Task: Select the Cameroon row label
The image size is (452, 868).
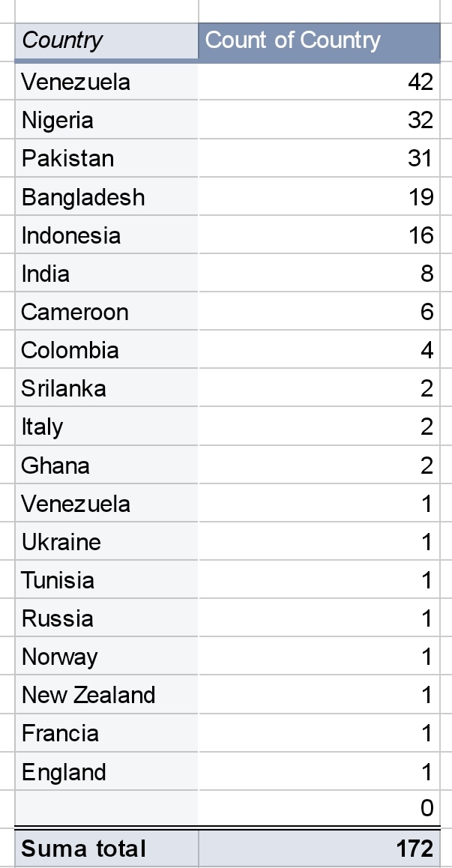Action: 106,312
